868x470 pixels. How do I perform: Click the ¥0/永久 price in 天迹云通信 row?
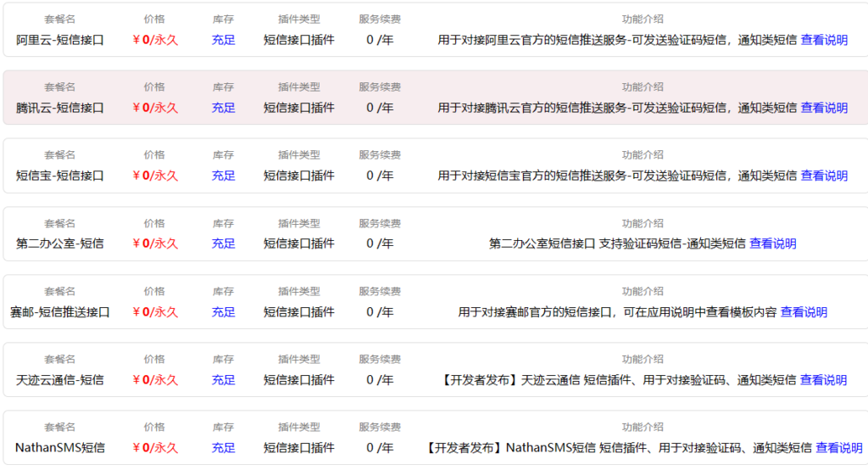pyautogui.click(x=155, y=380)
